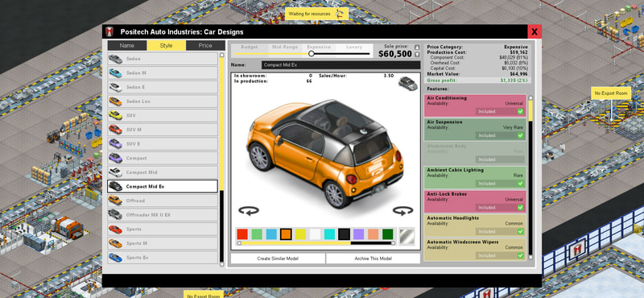Pick the yellow paint swatch

point(300,234)
